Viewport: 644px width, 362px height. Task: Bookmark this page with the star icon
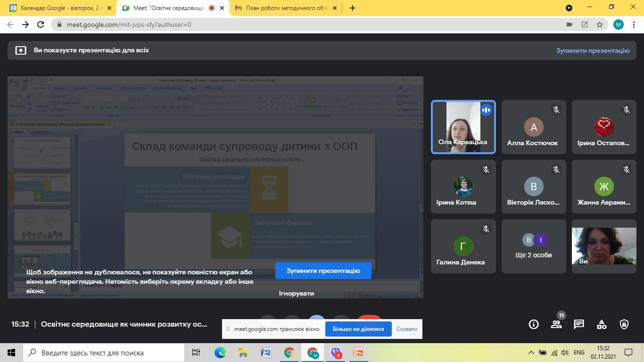point(600,25)
